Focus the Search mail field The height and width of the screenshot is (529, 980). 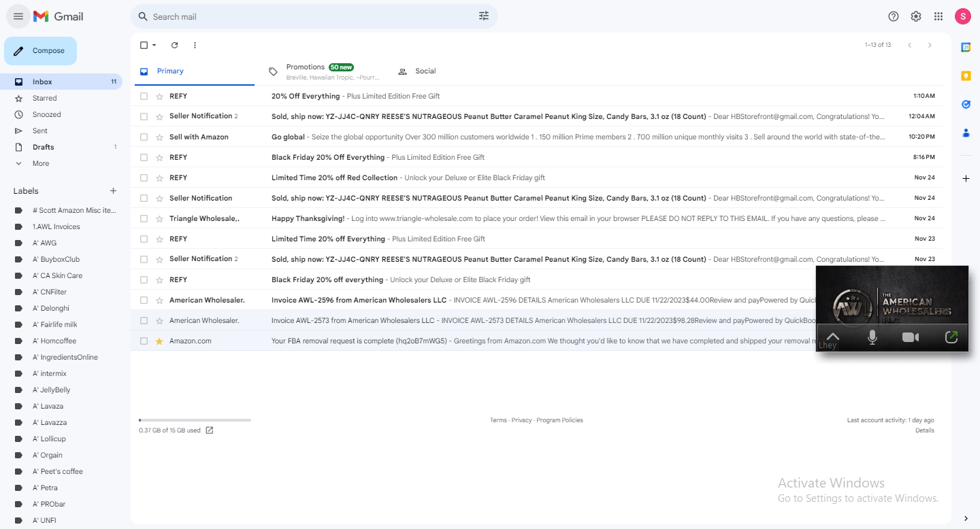pos(313,16)
